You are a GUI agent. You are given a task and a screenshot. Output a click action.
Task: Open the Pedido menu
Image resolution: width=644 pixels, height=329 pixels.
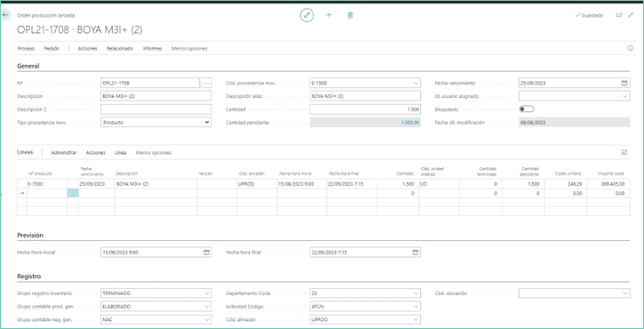[x=52, y=49]
